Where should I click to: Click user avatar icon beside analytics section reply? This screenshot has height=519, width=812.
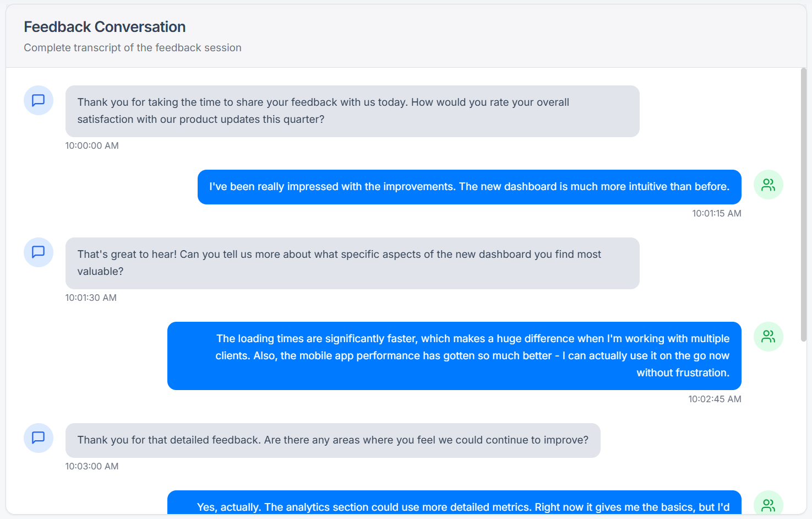[x=768, y=504]
